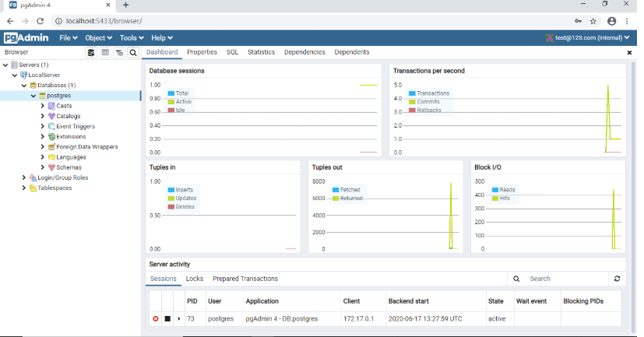Open the Object menu
The height and width of the screenshot is (337, 644).
tap(99, 38)
